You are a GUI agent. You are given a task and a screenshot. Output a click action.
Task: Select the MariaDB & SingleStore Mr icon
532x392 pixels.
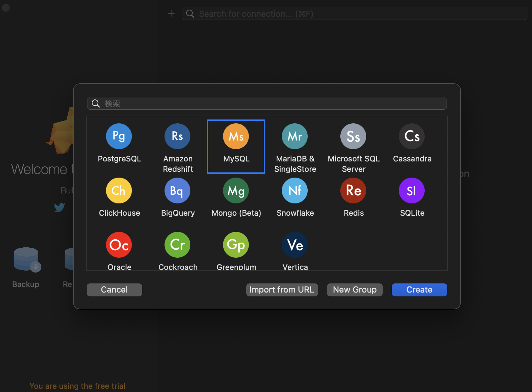click(x=295, y=136)
